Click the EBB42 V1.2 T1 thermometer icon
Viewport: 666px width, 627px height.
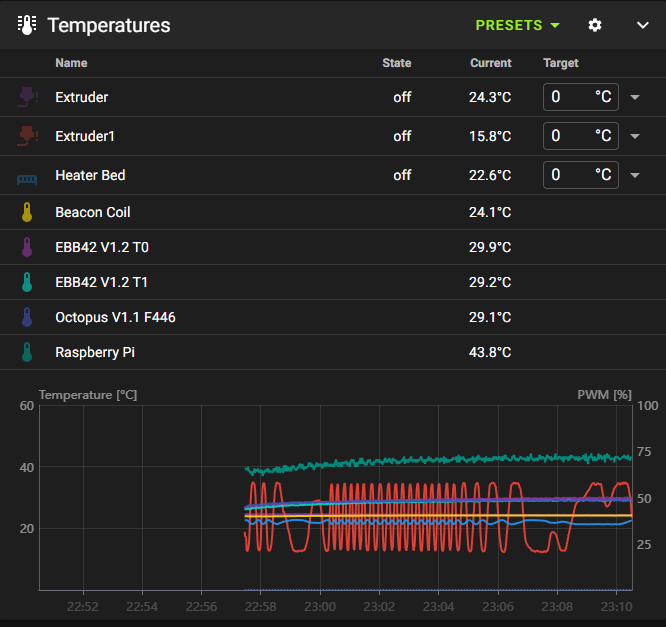tap(27, 282)
